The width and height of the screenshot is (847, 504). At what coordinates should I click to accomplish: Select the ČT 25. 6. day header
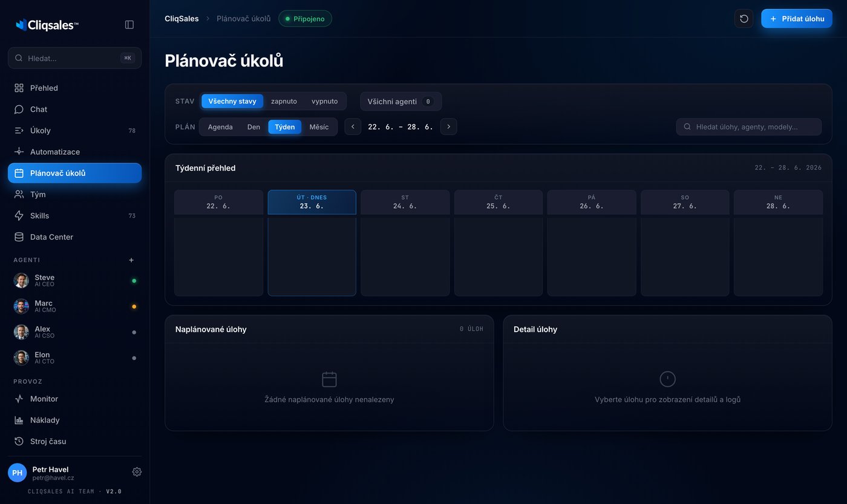[x=498, y=202]
